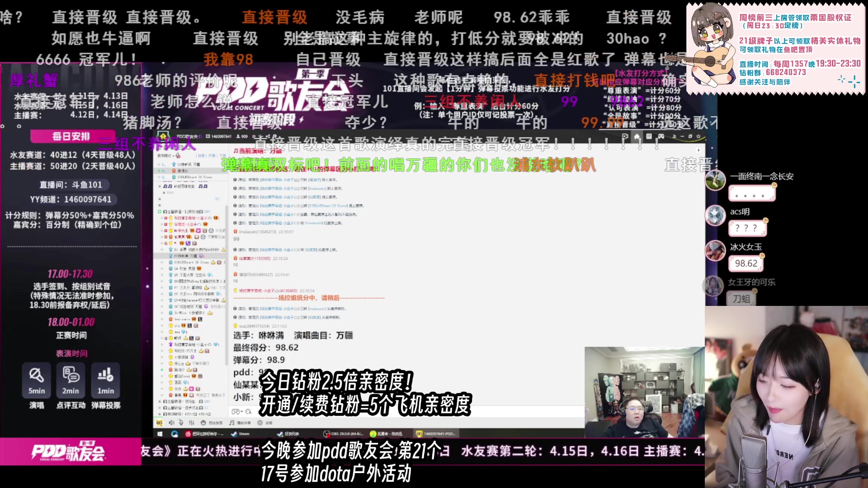Click the 5min singing search icon
This screenshot has height=488, width=868.
pyautogui.click(x=37, y=375)
